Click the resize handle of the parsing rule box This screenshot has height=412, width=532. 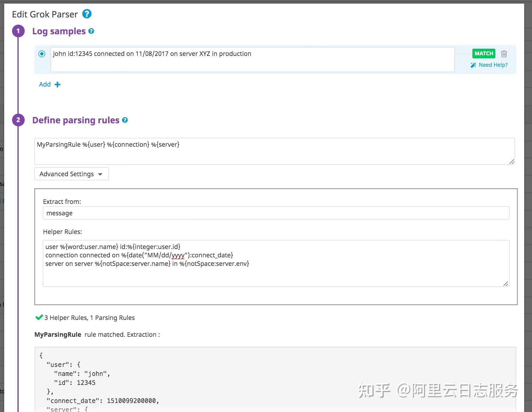point(512,162)
